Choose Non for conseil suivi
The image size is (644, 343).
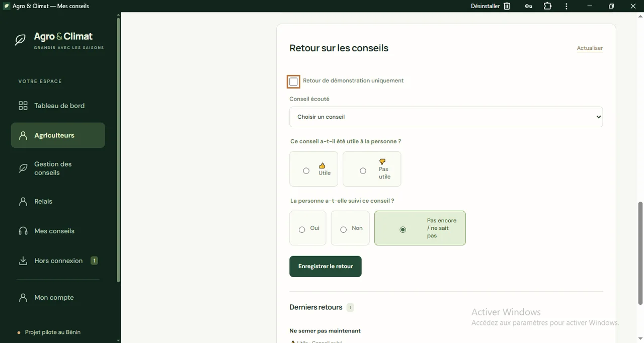(x=344, y=230)
